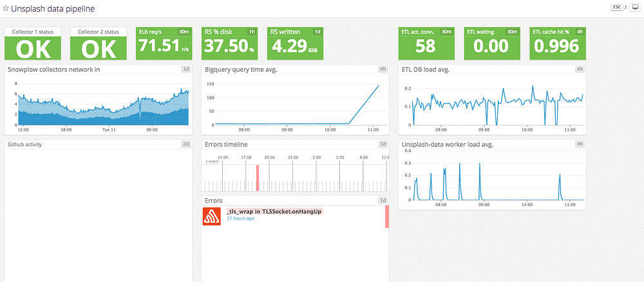Click the ETL cache hit % tile
Viewport: 644px width, 282px height.
click(558, 44)
